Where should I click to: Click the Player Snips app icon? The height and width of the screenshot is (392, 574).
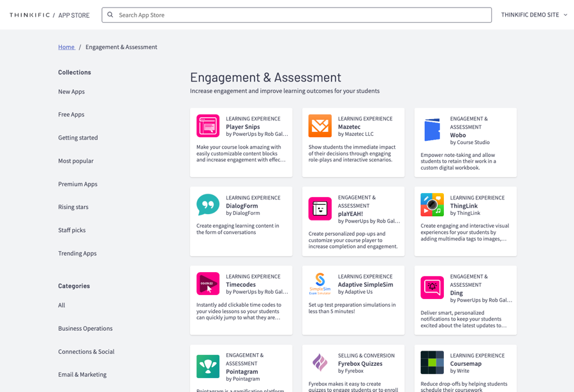click(208, 126)
